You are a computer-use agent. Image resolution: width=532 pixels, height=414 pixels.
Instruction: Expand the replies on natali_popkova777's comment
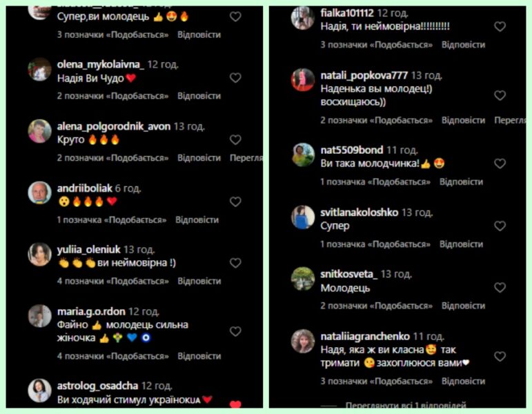(x=511, y=120)
